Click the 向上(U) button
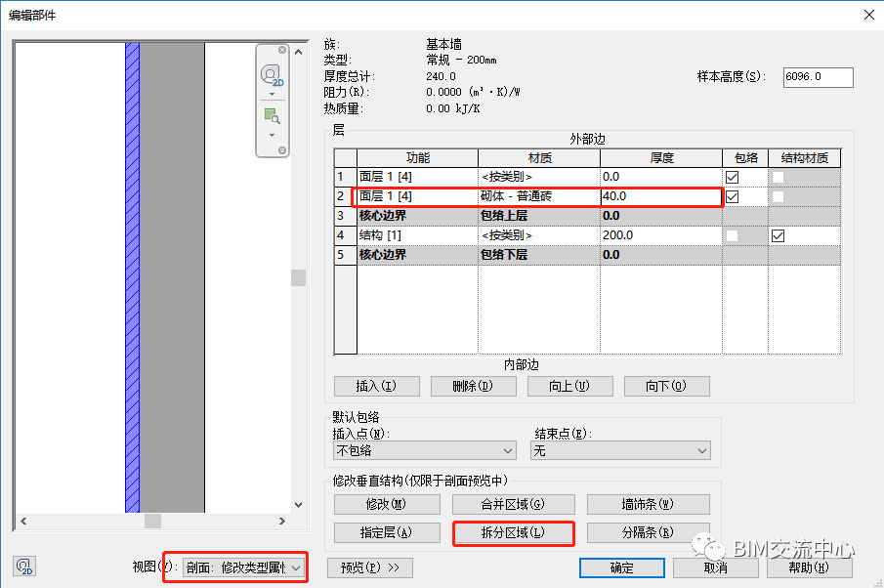Screen dimensions: 884x588 click(570, 386)
